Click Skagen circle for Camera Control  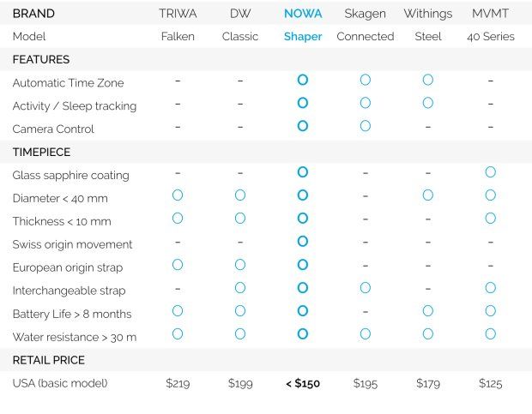point(365,125)
